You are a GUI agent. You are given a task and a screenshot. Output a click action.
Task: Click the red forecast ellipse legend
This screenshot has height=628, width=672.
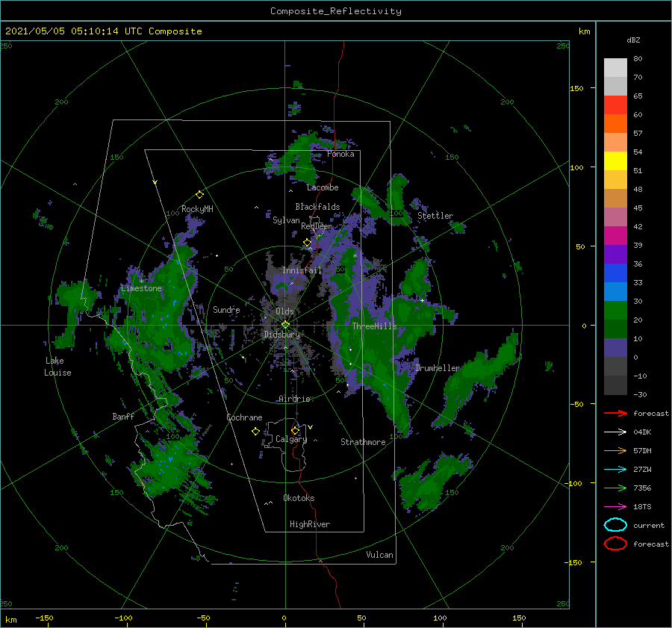[615, 544]
